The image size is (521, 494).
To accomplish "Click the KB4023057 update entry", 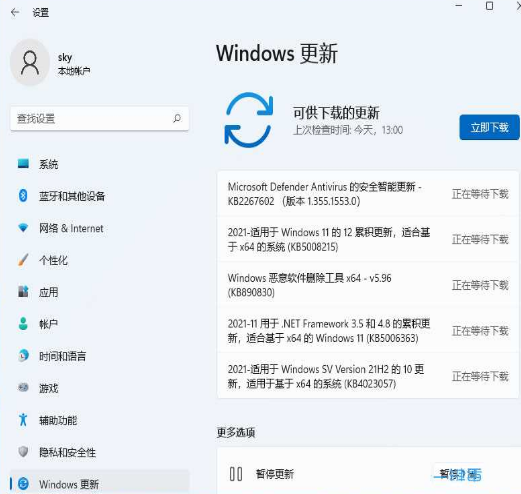I will pyautogui.click(x=368, y=376).
